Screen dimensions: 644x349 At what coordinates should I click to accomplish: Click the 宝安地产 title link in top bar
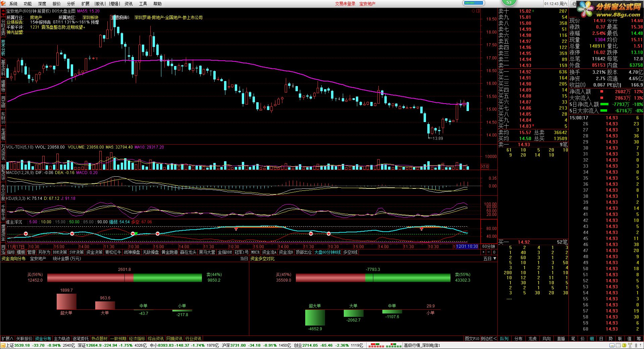pyautogui.click(x=367, y=4)
